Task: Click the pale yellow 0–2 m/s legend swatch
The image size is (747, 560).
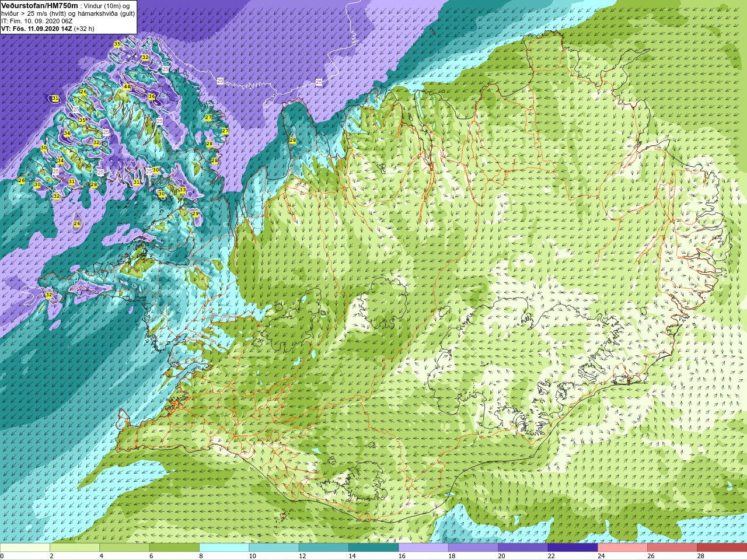Action: click(25, 548)
